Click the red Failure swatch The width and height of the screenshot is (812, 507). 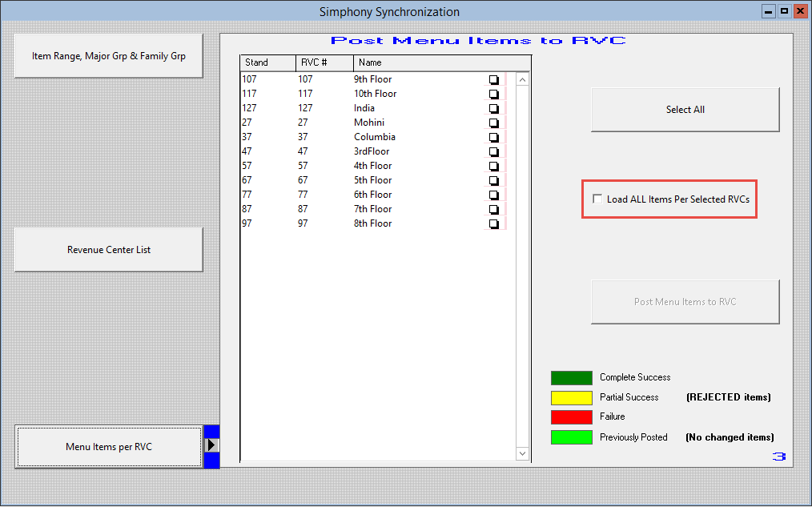[x=571, y=416]
